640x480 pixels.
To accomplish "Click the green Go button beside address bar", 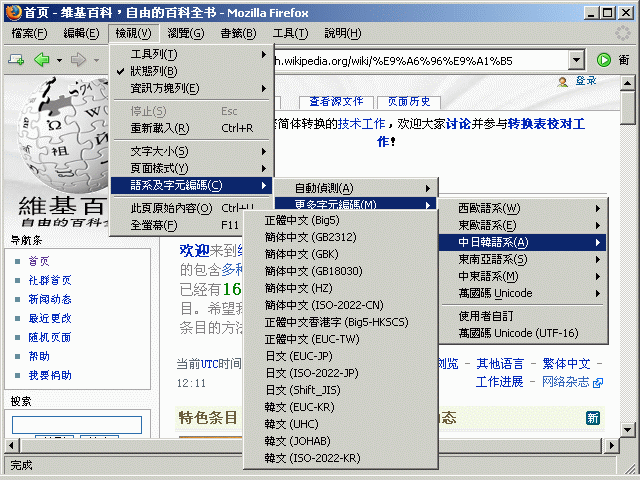I will tap(603, 60).
